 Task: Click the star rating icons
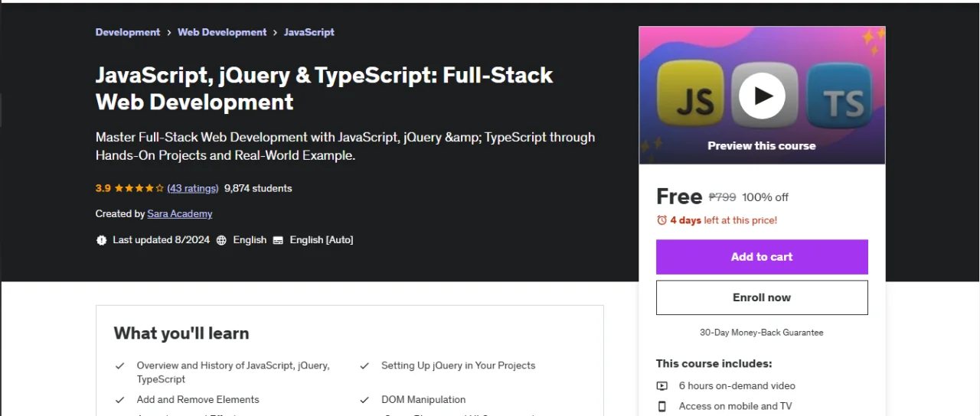click(x=139, y=188)
